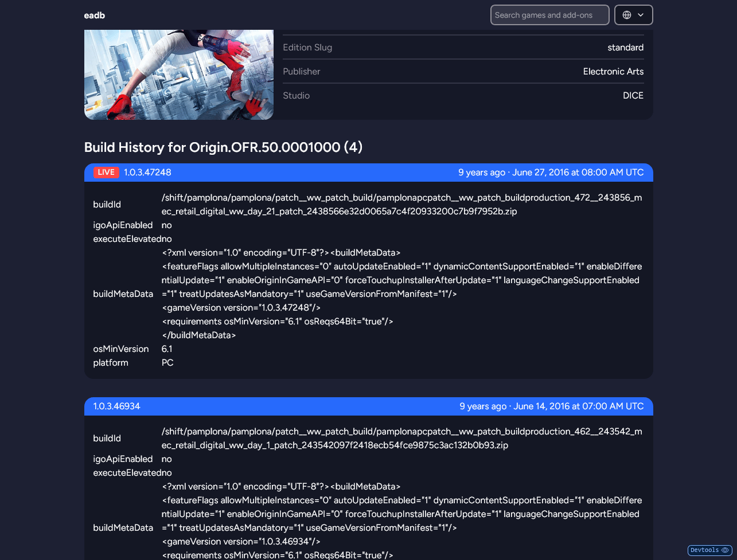The width and height of the screenshot is (737, 560).
Task: Collapse the 1.0.3.46934 build header
Action: (x=117, y=406)
